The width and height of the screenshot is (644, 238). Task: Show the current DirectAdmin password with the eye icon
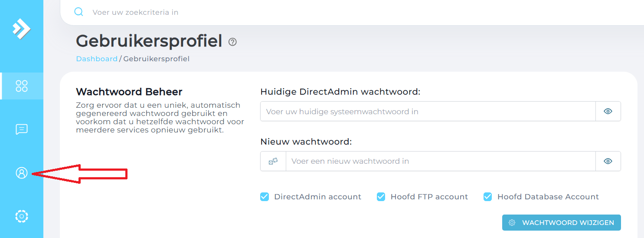click(608, 111)
